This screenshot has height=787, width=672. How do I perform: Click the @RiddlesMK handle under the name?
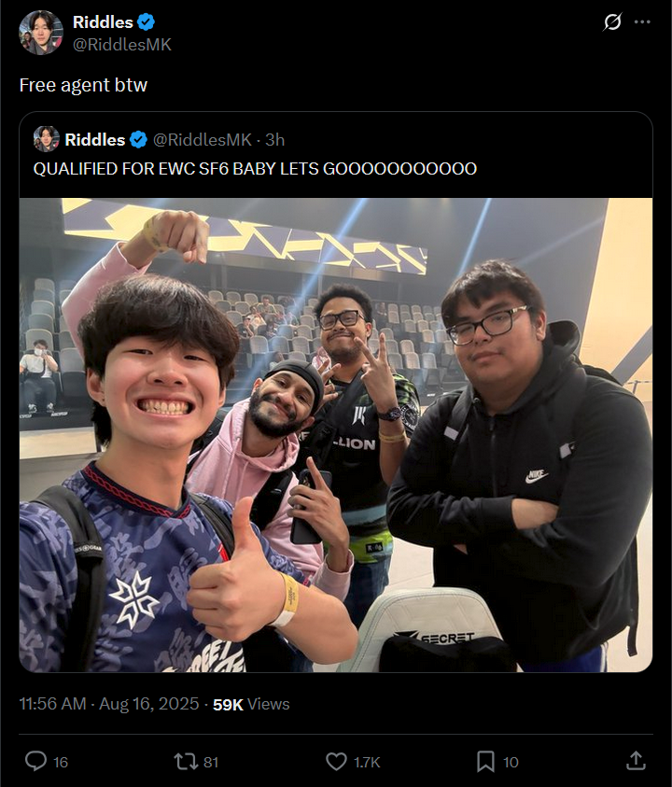pyautogui.click(x=122, y=45)
